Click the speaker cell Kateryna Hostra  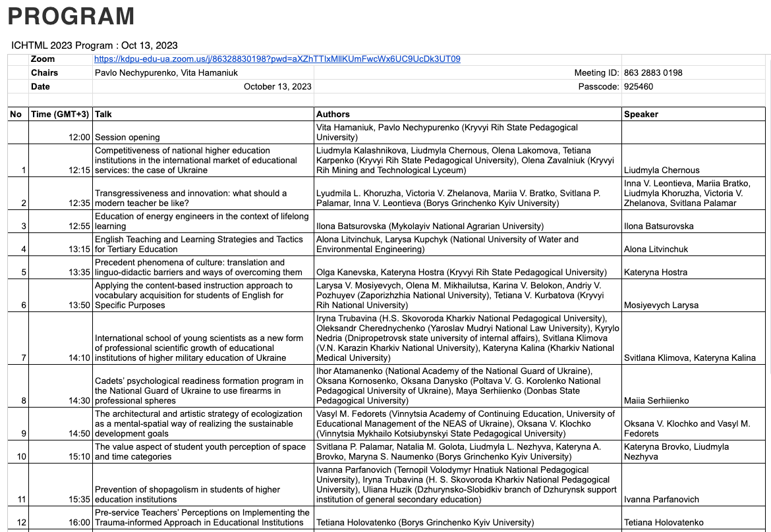pos(656,273)
